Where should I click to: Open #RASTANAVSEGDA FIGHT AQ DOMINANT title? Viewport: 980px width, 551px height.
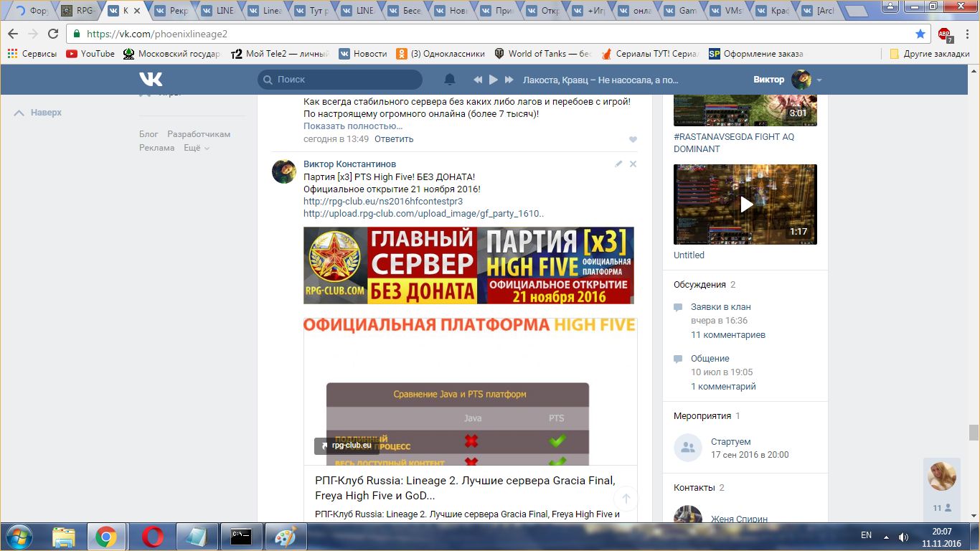click(x=734, y=143)
